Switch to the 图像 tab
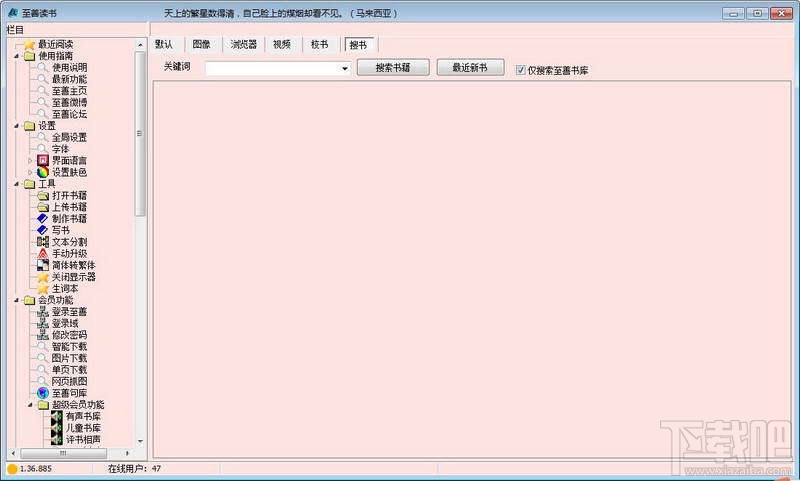Image resolution: width=800 pixels, height=481 pixels. pyautogui.click(x=202, y=45)
